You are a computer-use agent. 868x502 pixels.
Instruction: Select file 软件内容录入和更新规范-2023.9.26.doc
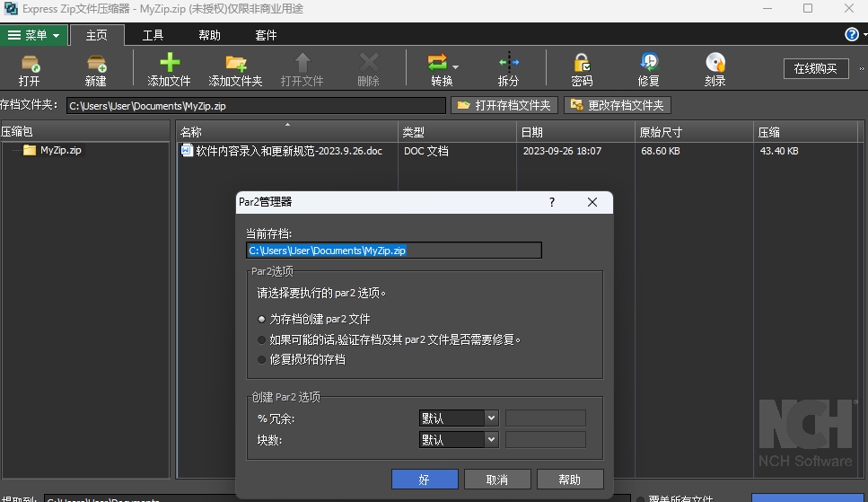tap(288, 151)
